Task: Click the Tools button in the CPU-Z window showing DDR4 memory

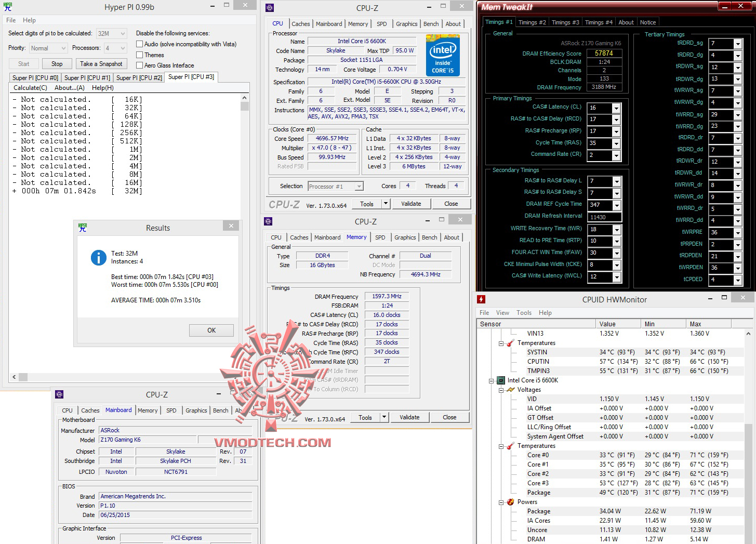Action: [x=365, y=417]
